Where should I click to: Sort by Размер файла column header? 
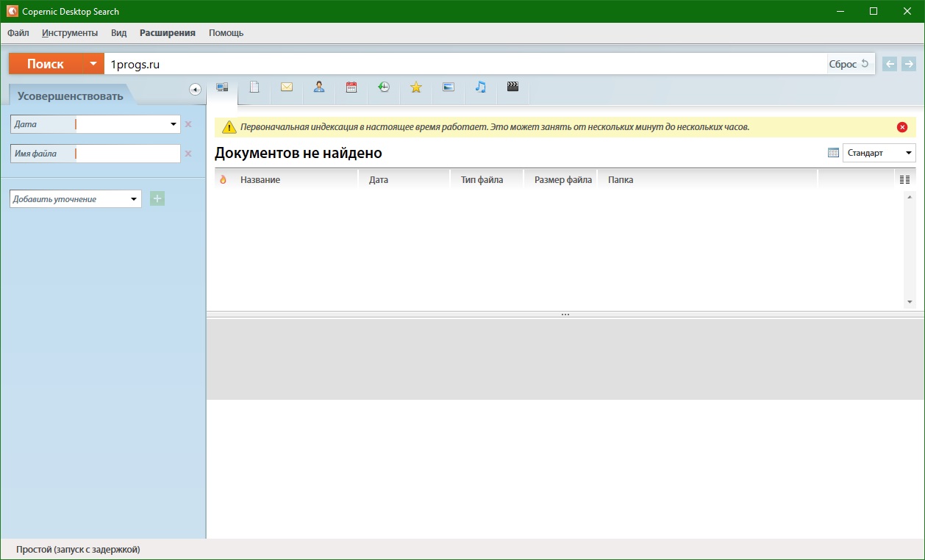[561, 179]
